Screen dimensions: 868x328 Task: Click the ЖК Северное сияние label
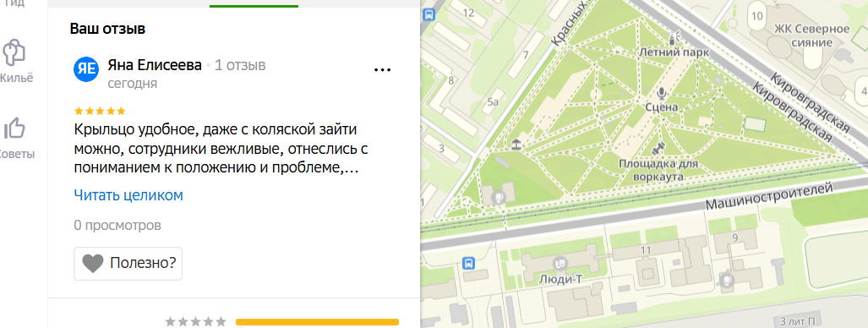point(811,36)
